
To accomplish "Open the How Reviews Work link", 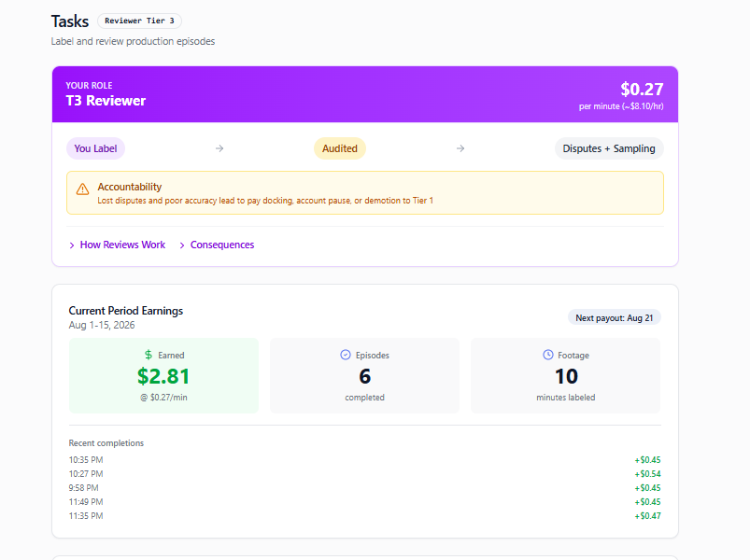I will point(122,245).
